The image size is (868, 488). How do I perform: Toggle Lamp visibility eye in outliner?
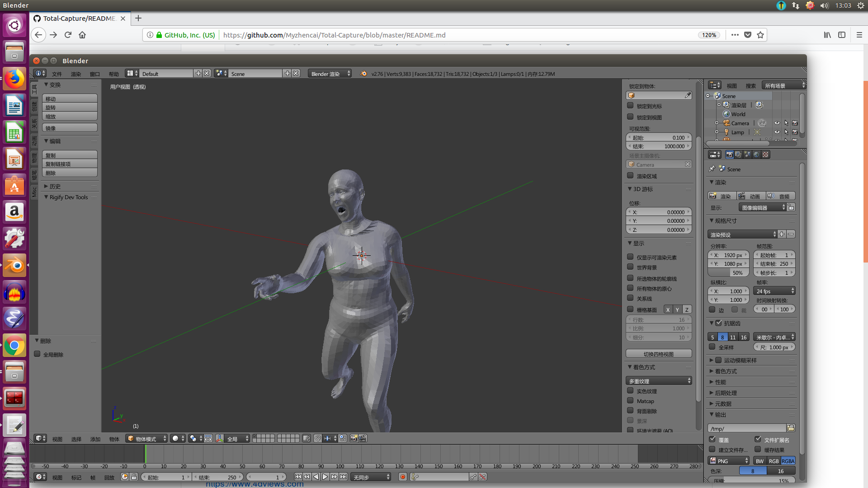click(777, 132)
